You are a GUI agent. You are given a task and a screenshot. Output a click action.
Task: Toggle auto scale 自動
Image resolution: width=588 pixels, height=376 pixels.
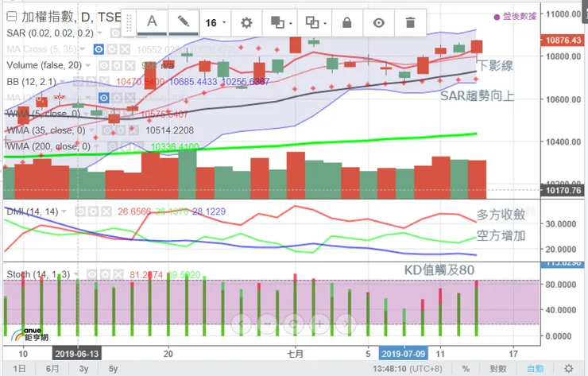(x=536, y=369)
